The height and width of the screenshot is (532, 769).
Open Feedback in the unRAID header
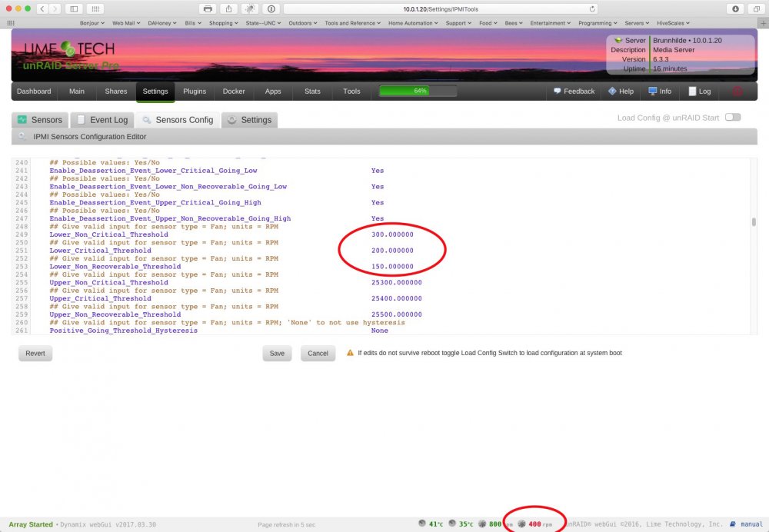(574, 91)
